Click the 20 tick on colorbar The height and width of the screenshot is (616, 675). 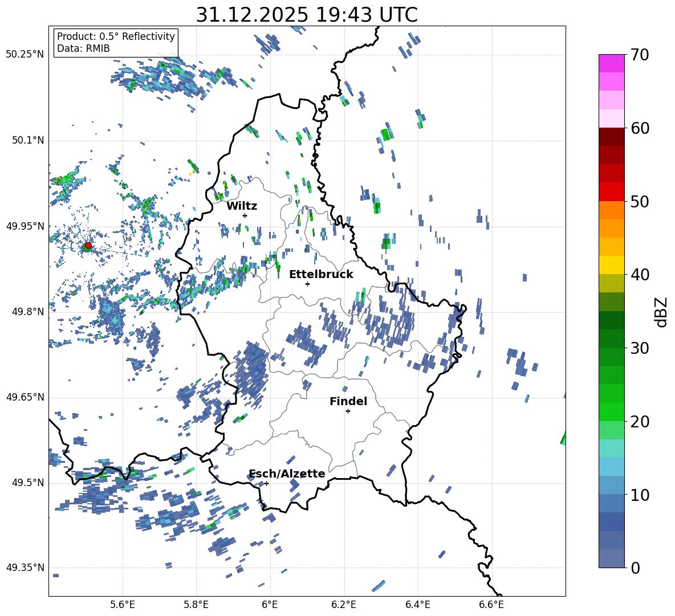640,421
